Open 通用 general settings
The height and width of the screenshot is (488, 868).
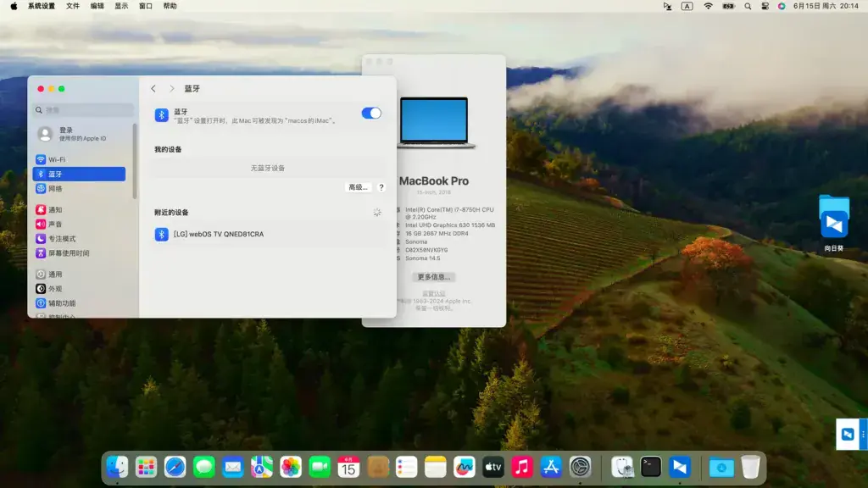[x=79, y=274]
